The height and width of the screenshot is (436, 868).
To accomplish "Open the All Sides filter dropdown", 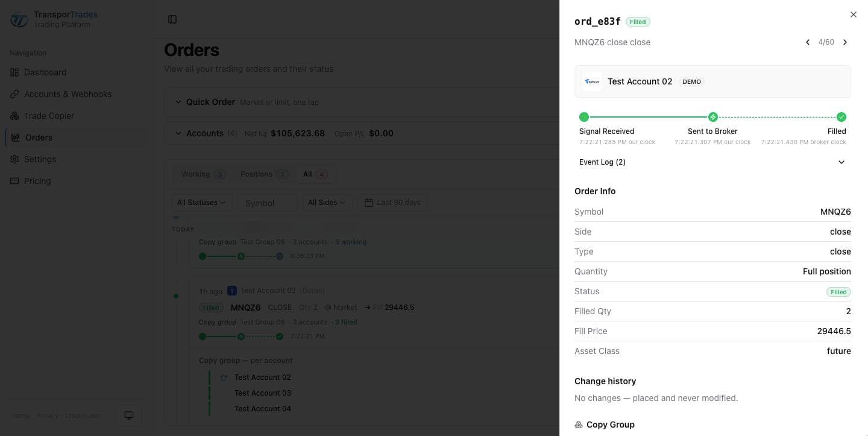I will point(327,203).
